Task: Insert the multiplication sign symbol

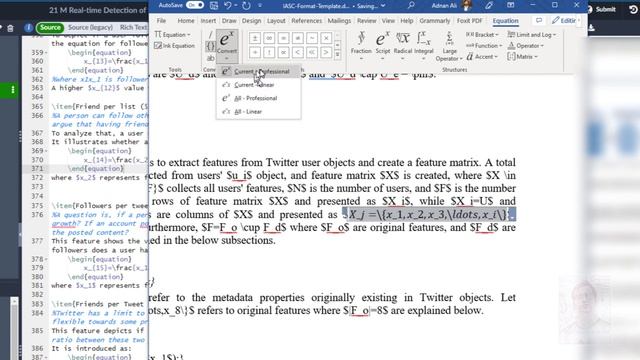Action: pos(326,38)
